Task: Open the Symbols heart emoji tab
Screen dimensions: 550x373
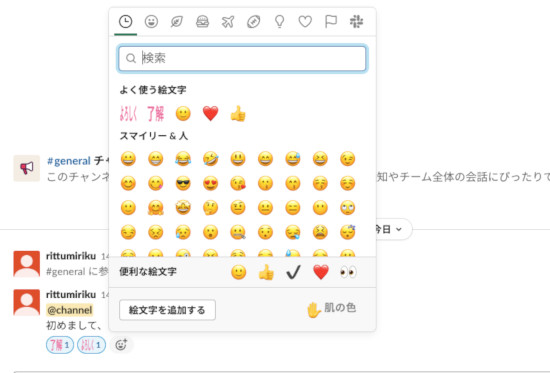Action: point(305,22)
